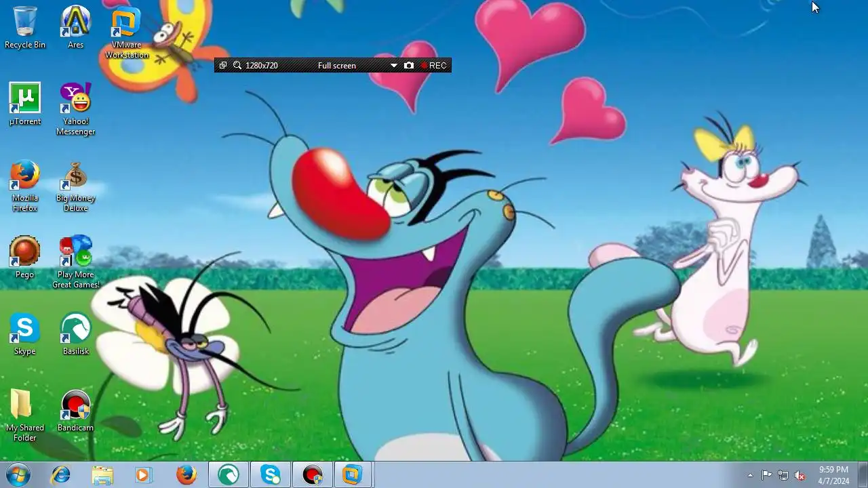Viewport: 868px width, 488px height.
Task: Switch to VMware Workstation taskbar window
Action: pos(353,475)
